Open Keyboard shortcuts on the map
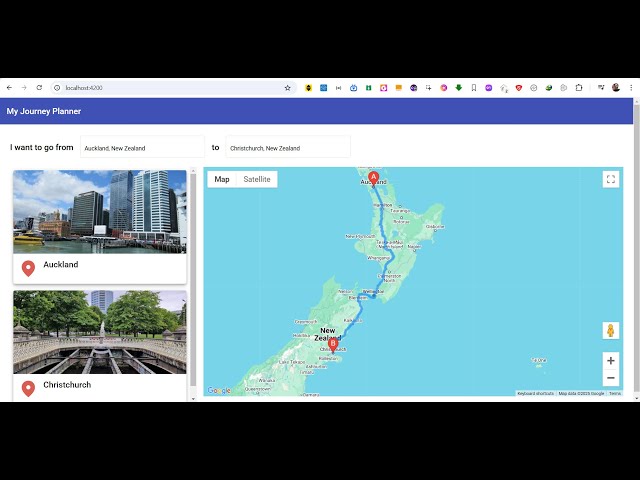 tap(535, 393)
